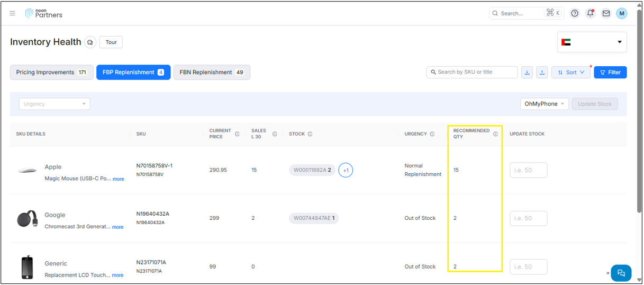Click the upload icon next to Sort
Image resolution: width=644 pixels, height=285 pixels.
tap(542, 73)
